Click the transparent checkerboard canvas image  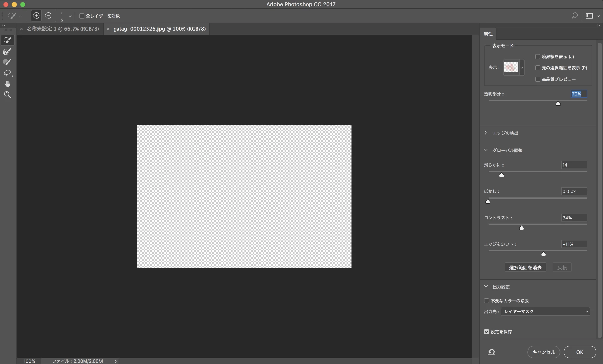(x=244, y=196)
